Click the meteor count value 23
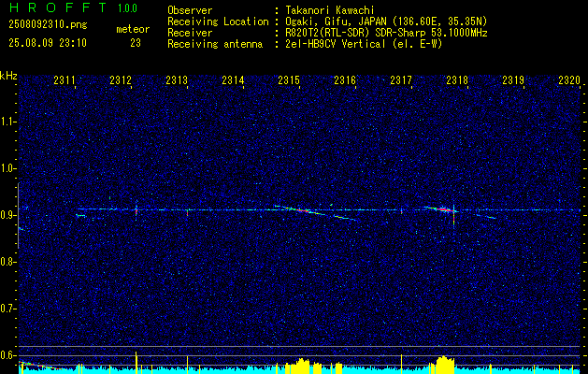Image resolution: width=588 pixels, height=374 pixels. 136,43
